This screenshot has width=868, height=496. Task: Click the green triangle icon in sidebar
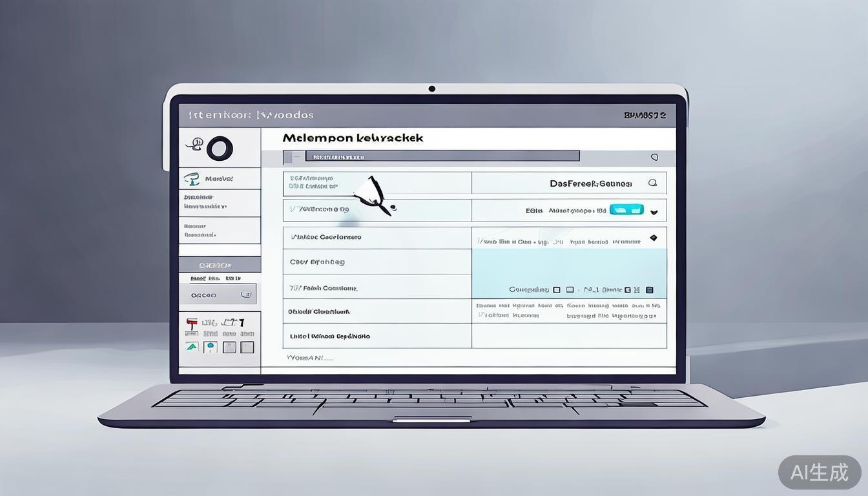pyautogui.click(x=192, y=347)
